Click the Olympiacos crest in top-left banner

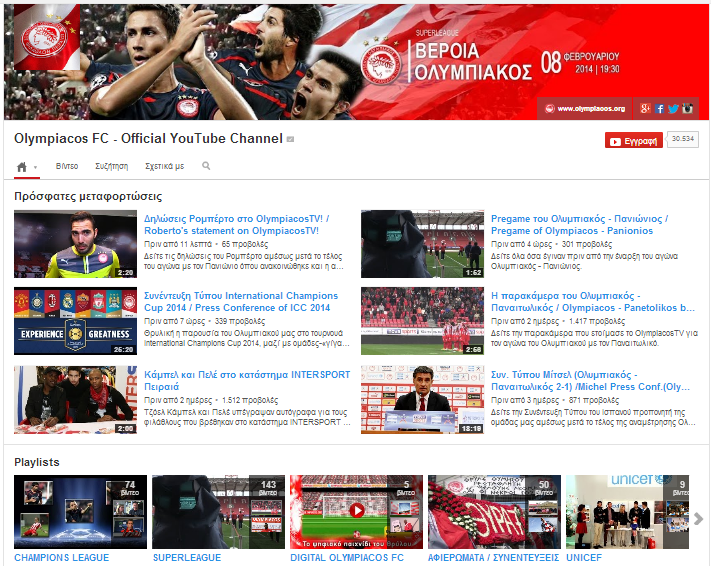click(x=42, y=40)
